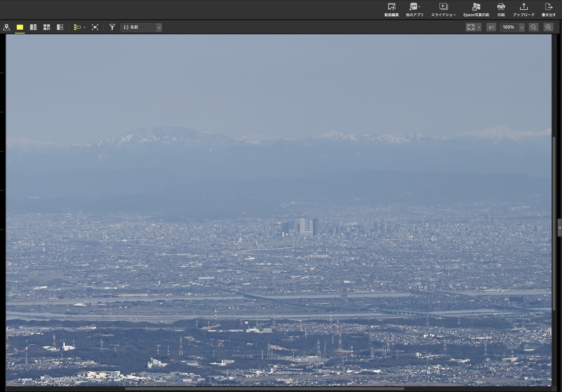
Task: Switch to two-image comparison view
Action: coord(33,27)
